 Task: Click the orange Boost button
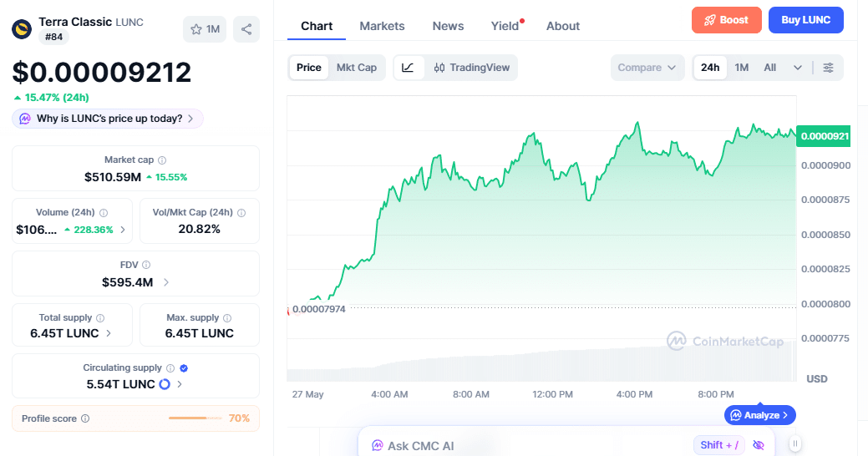[726, 20]
